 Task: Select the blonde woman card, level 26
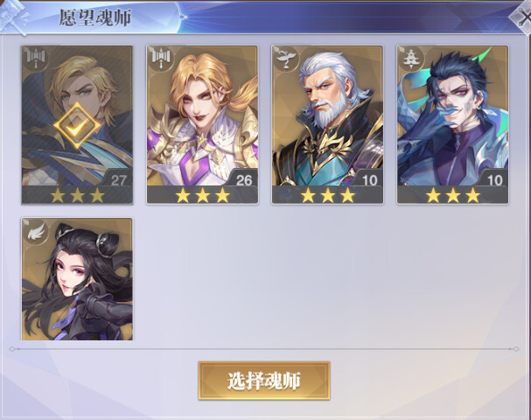pos(202,124)
